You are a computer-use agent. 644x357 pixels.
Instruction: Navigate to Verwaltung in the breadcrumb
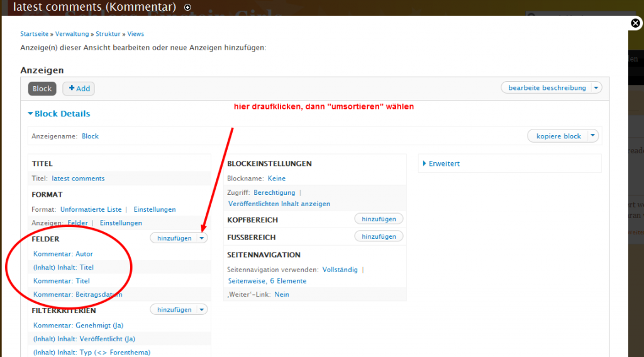coord(72,34)
